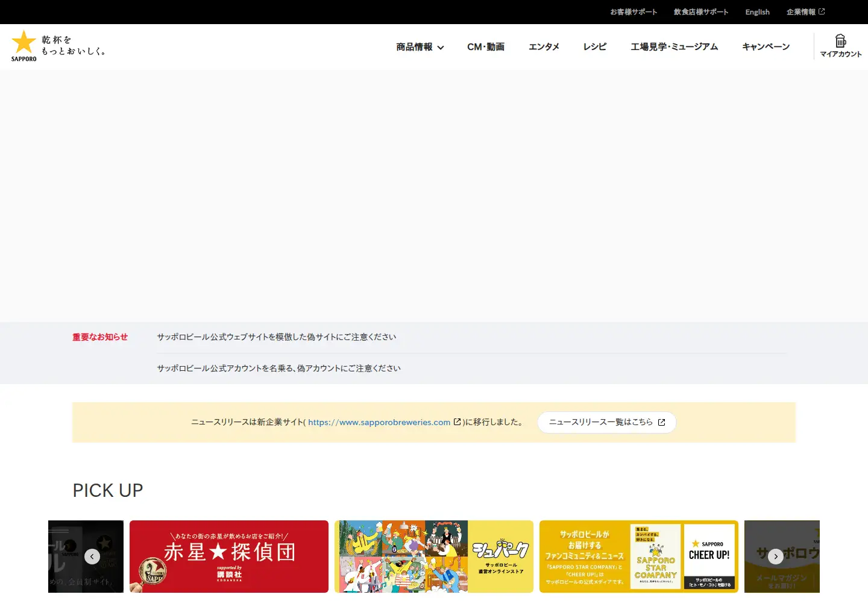Open 飲食店様サポート link in top bar
This screenshot has width=868, height=603.
[x=701, y=12]
